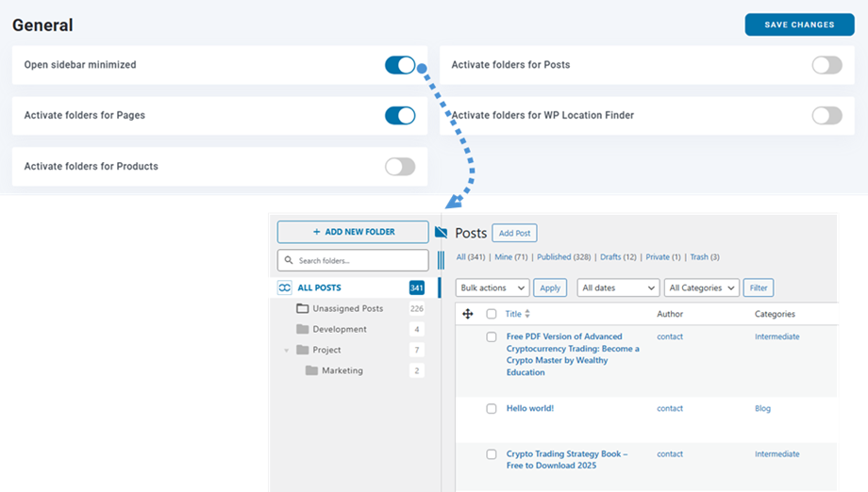Show Drafts posts filter

pos(618,256)
